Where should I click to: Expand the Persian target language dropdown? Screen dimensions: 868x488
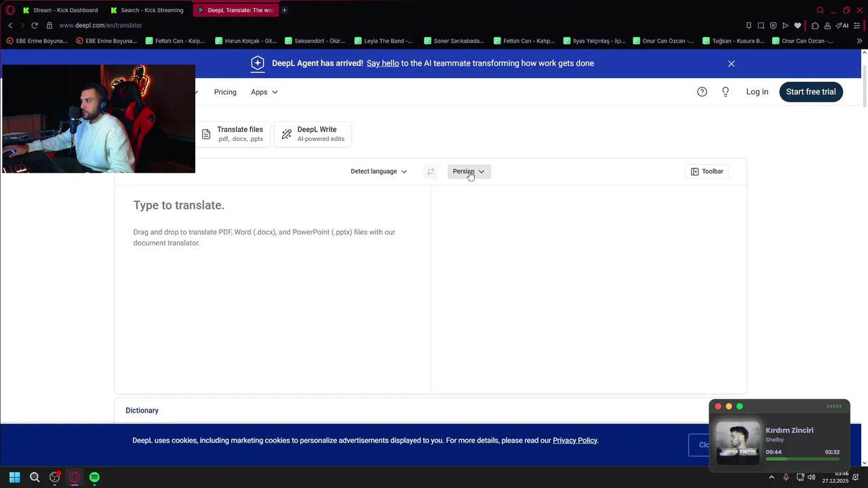click(469, 171)
